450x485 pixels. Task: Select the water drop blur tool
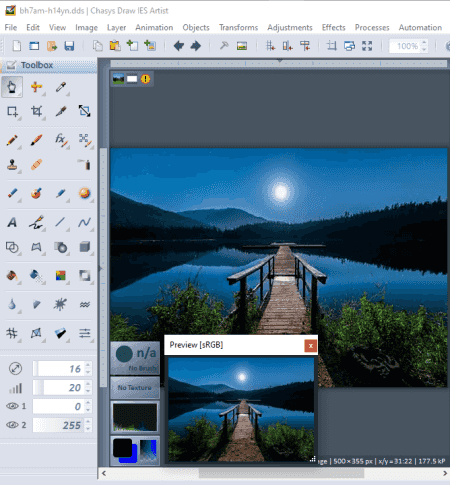pos(12,304)
